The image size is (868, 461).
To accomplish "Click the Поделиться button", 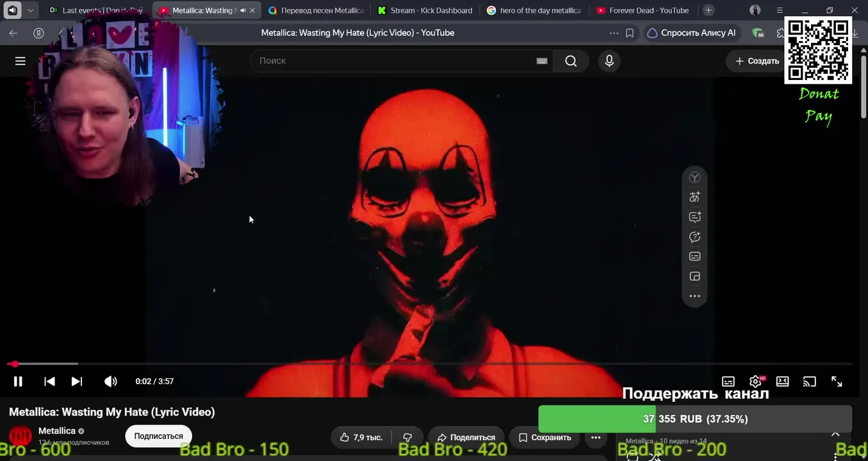I will point(466,437).
